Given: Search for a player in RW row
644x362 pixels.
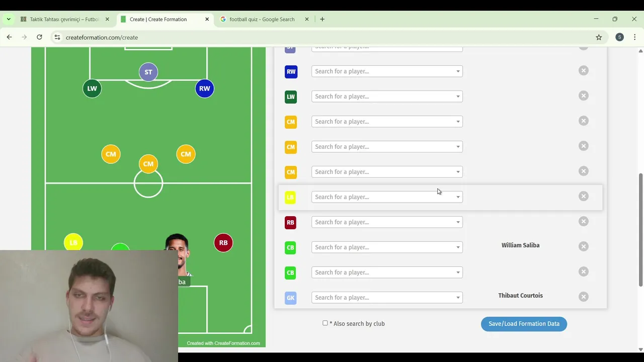Looking at the screenshot, I should coord(387,71).
